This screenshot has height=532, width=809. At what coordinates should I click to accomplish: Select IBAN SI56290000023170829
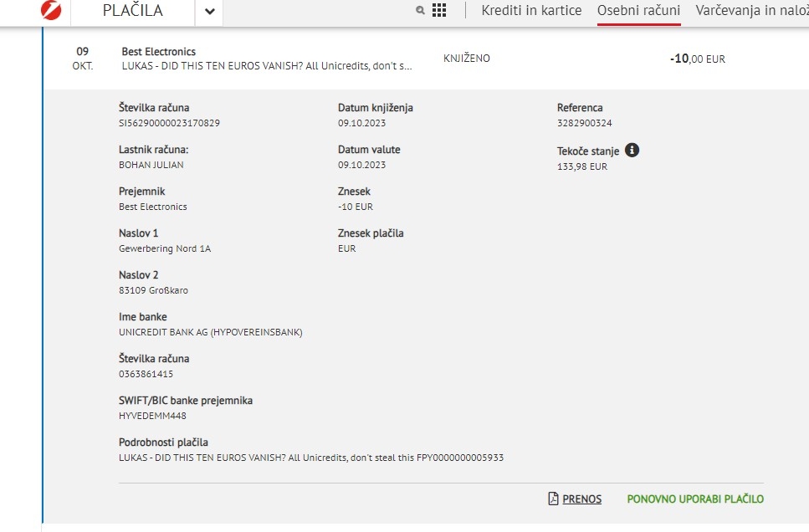point(169,123)
